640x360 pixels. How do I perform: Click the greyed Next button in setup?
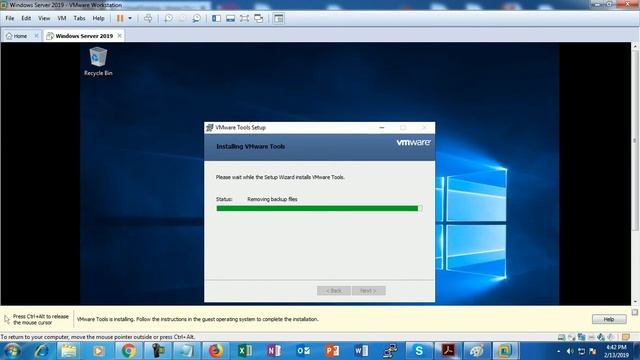[368, 291]
